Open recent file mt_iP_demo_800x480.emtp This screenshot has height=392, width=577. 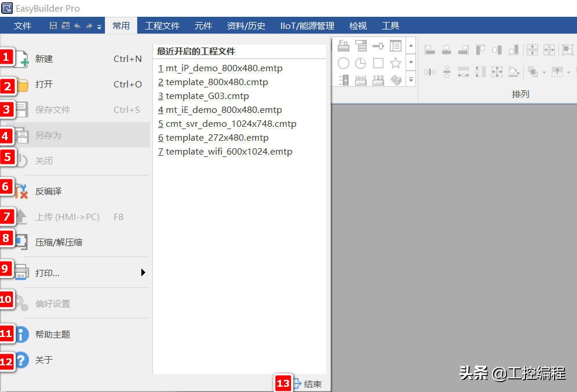pos(220,68)
